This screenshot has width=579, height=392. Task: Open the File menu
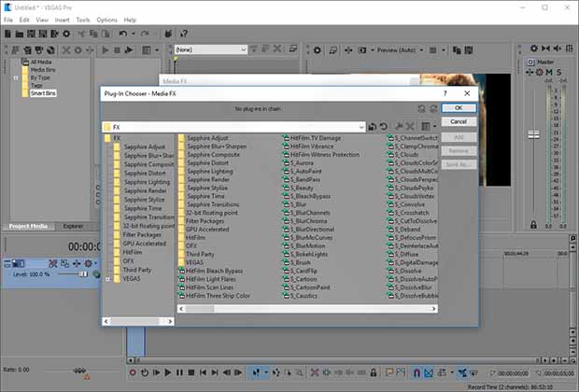pos(8,20)
